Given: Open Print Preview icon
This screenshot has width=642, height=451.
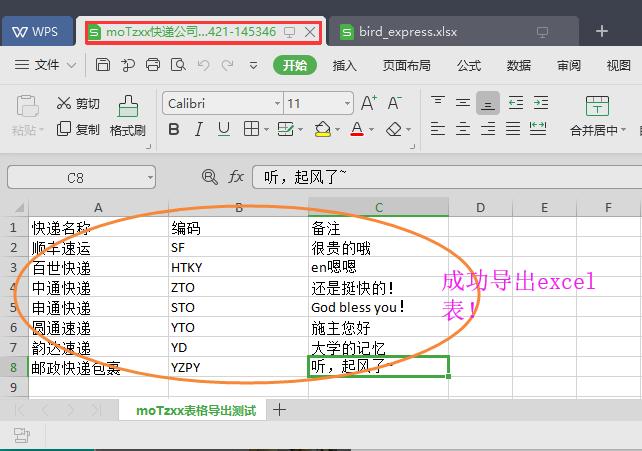Looking at the screenshot, I should coord(178,65).
